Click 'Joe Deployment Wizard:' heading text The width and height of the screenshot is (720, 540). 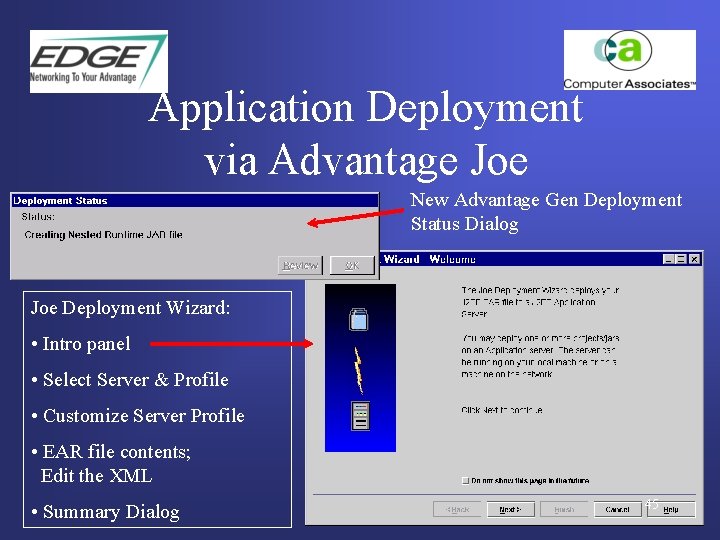[x=130, y=308]
